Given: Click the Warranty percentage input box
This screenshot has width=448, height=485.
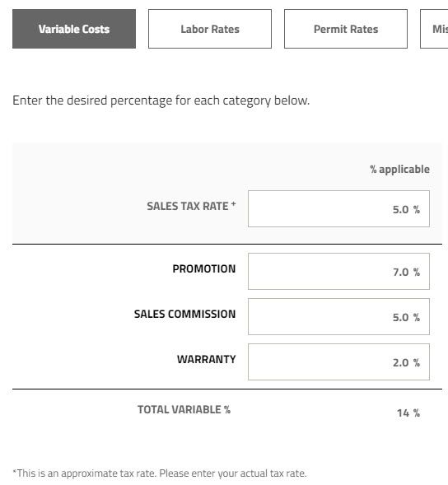Looking at the screenshot, I should (338, 361).
